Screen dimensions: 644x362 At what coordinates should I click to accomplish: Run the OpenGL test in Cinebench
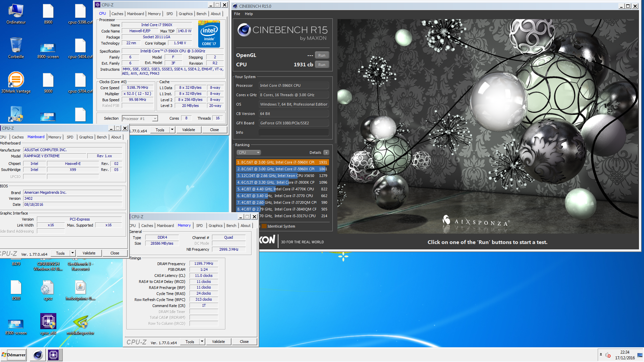coord(322,55)
